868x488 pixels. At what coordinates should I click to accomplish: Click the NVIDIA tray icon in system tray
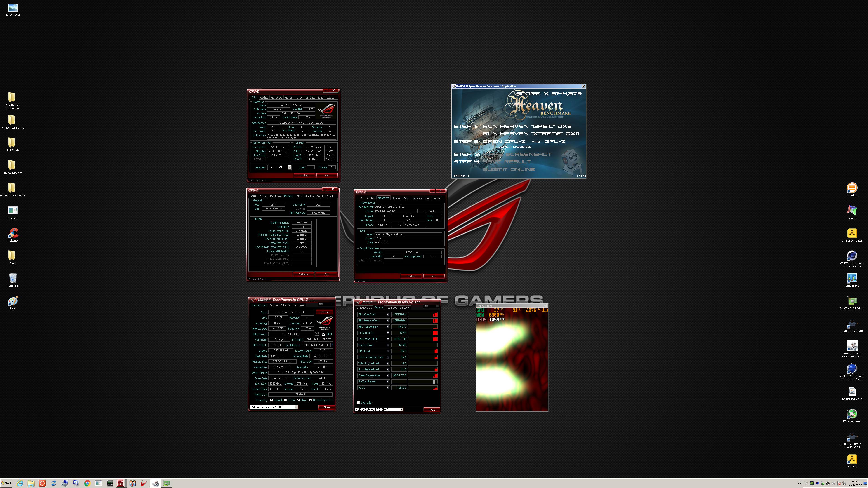pos(812,483)
